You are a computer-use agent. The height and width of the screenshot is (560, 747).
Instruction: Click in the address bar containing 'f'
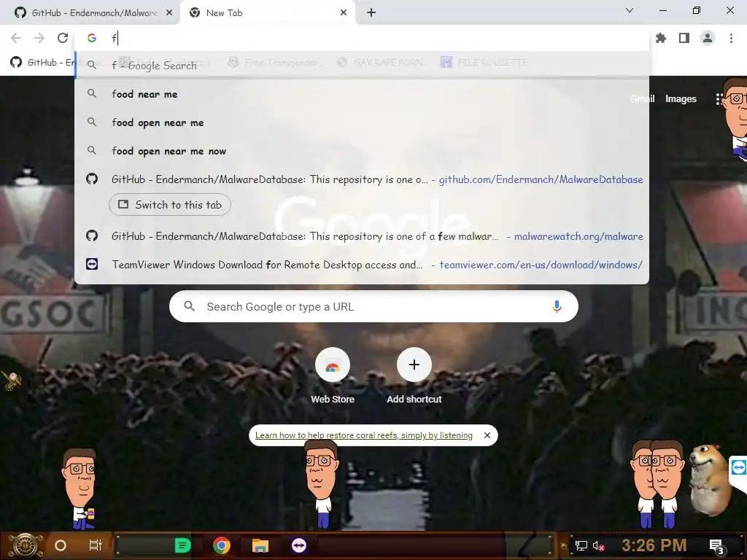(x=362, y=38)
